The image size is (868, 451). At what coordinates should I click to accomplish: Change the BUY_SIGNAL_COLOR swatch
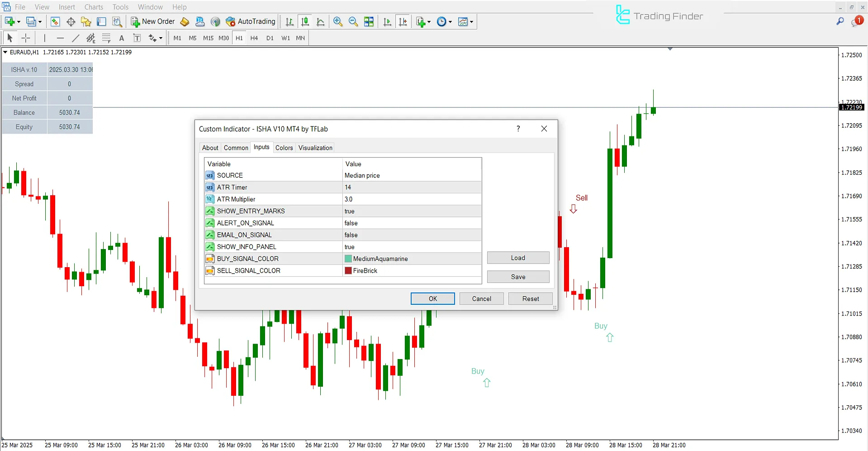(x=348, y=258)
